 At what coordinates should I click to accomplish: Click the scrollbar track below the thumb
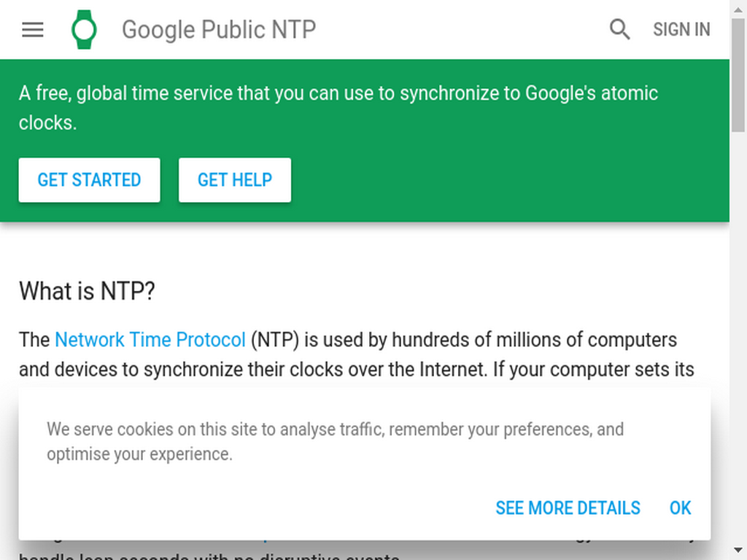coord(738,333)
